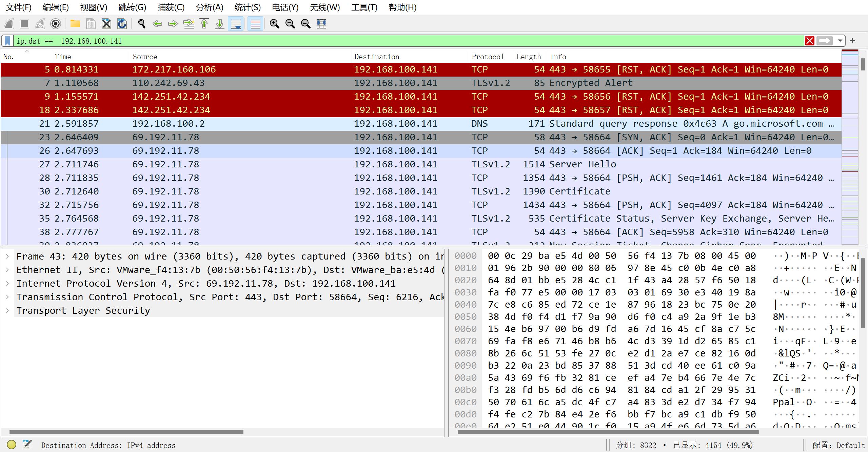This screenshot has width=868, height=452.
Task: Click the resize columns icon
Action: [321, 24]
